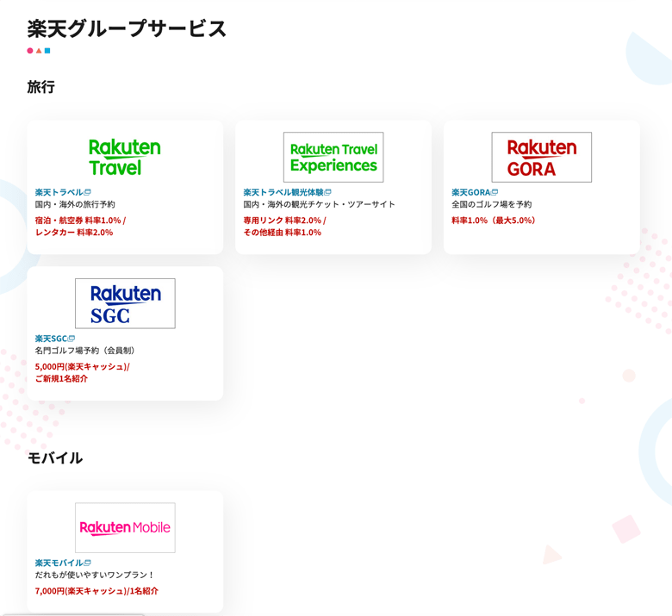Click text 5,000円(楽天キャッシュ)/
The width and height of the screenshot is (672, 616).
tap(83, 366)
